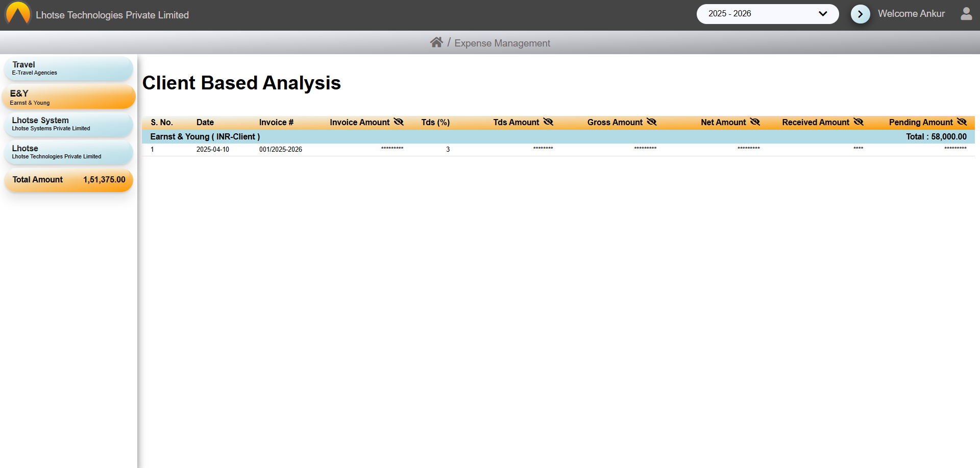Toggle Invoice Amount visibility eye icon

coord(399,122)
